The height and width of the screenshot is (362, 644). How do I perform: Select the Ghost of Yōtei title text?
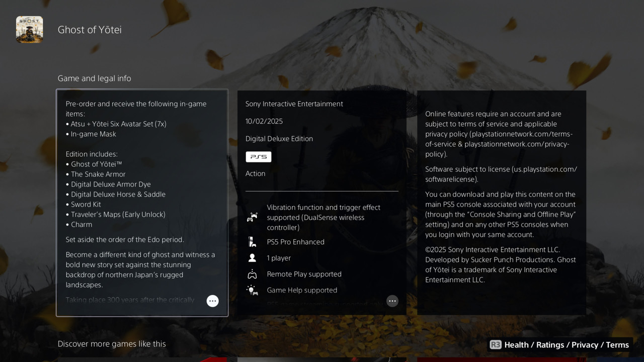pyautogui.click(x=90, y=30)
